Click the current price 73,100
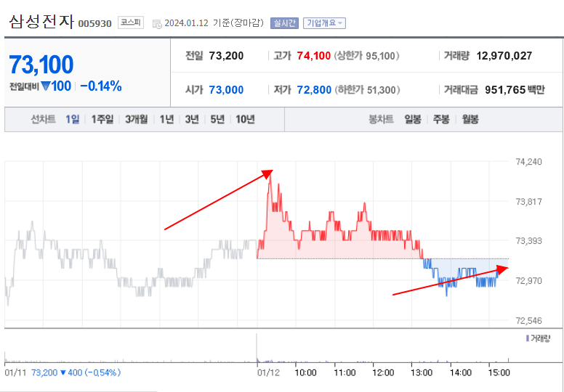This screenshot has width=564, height=392. 41,65
